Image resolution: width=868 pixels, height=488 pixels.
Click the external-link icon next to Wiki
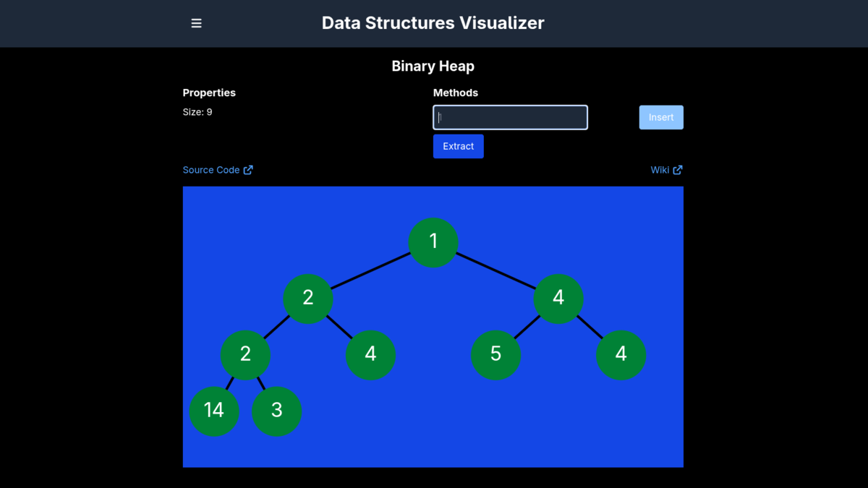coord(677,169)
